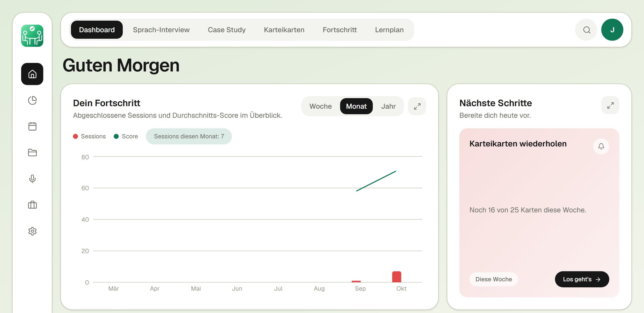Image resolution: width=644 pixels, height=313 pixels.
Task: Go to the Sprach-Interview tab
Action: point(161,30)
